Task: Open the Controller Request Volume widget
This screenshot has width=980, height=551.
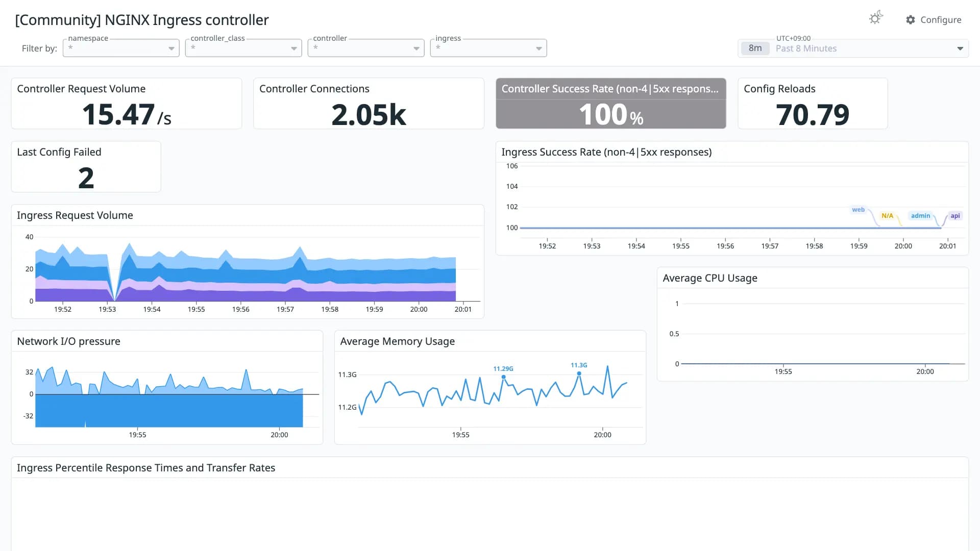Action: (x=126, y=103)
